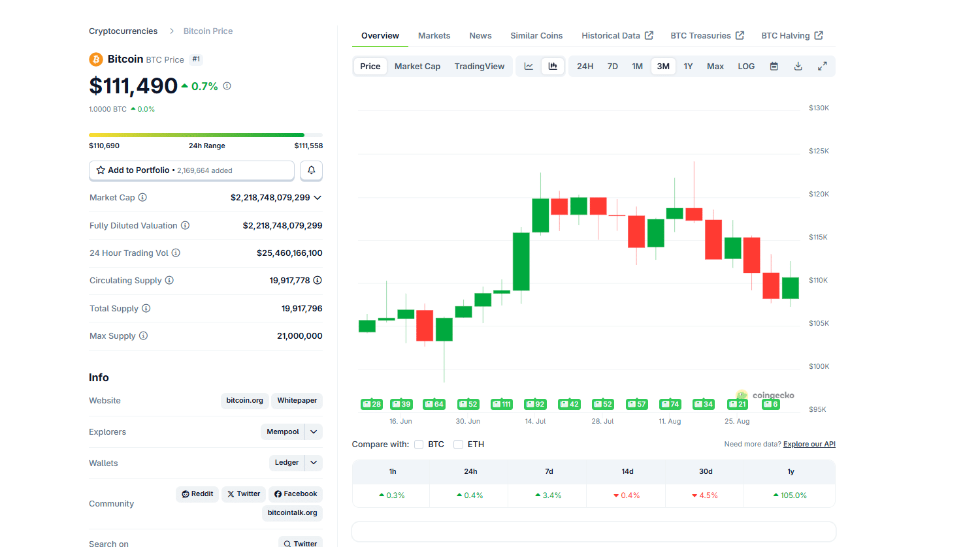
Task: Switch to the Markets tab
Action: click(434, 35)
